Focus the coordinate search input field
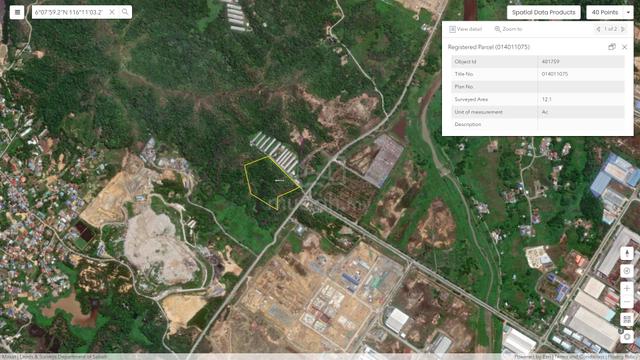 click(69, 12)
